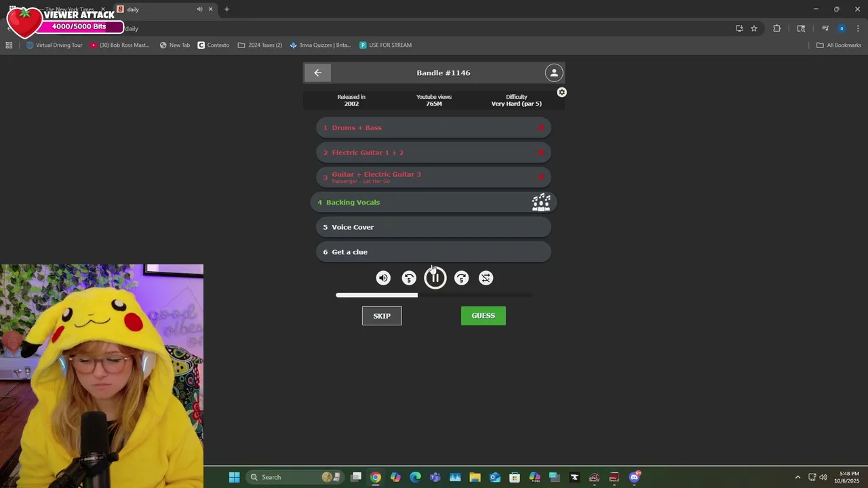Screen dimensions: 868x488
Task: Open the Bandle user profile icon
Action: [x=554, y=73]
